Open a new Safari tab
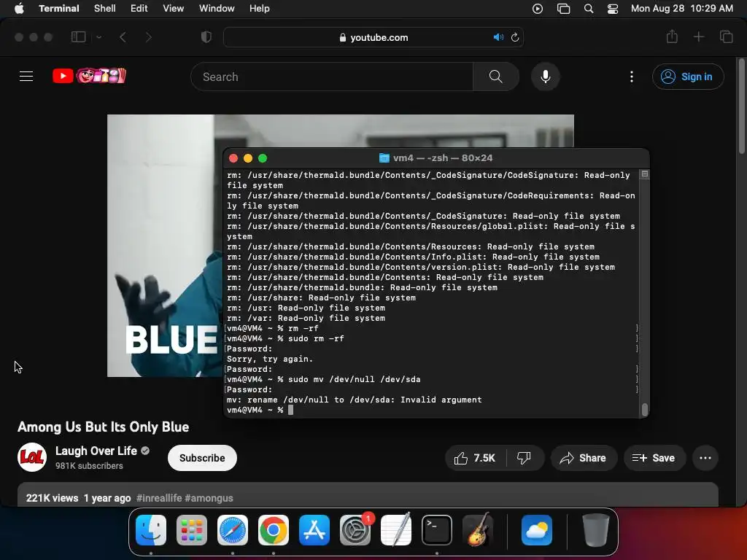The image size is (747, 560). coord(698,36)
